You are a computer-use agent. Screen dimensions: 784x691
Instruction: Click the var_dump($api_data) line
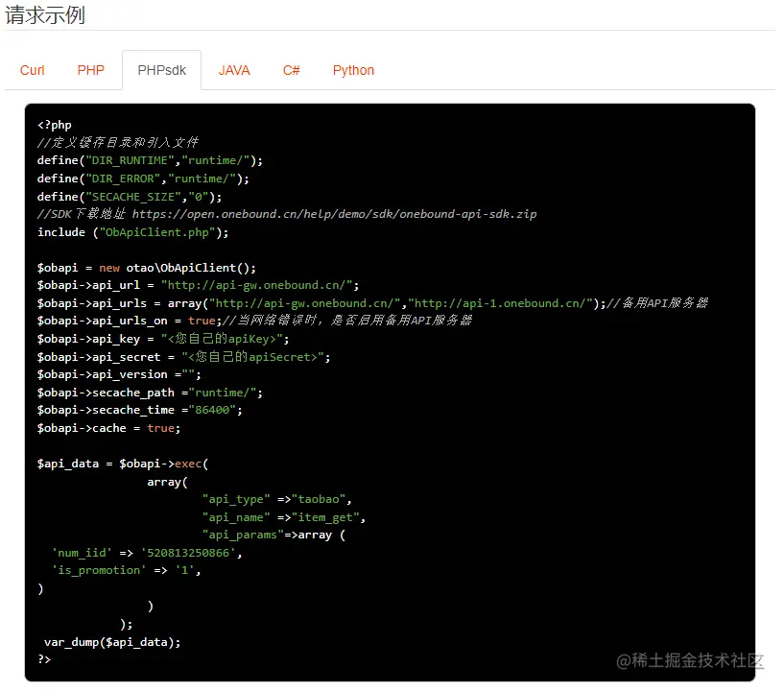(112, 642)
